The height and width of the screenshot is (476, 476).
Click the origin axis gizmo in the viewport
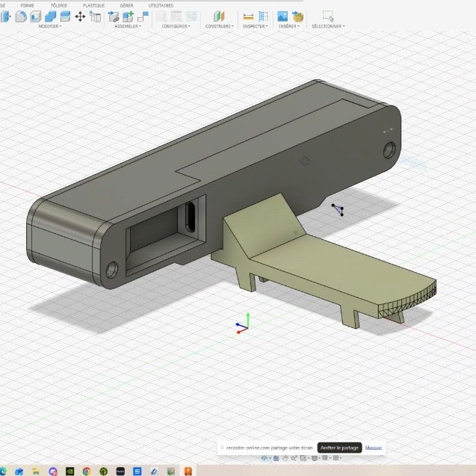coord(243,324)
